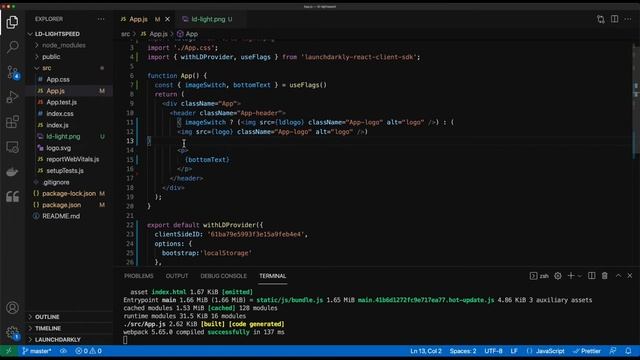
Task: Split the terminal panel
Action: click(591, 276)
